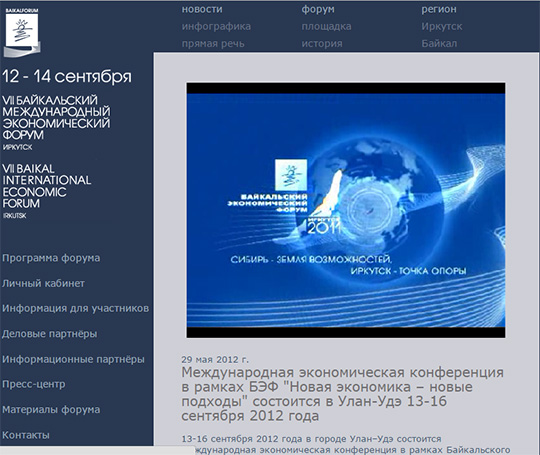Screen dimensions: 540x455
Task: Open Контакты page
Action: click(25, 435)
